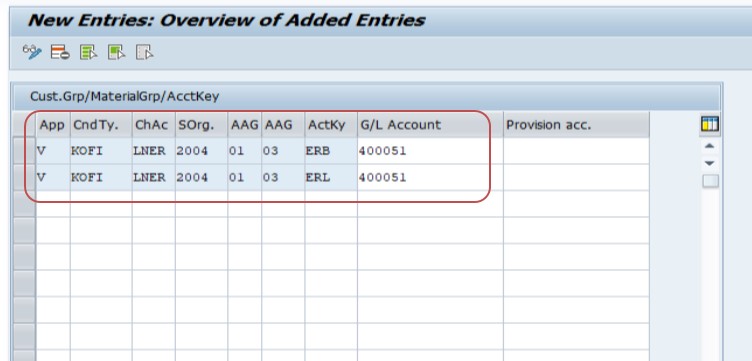This screenshot has height=361, width=752.
Task: Click the CndTy. column header
Action: (101, 125)
